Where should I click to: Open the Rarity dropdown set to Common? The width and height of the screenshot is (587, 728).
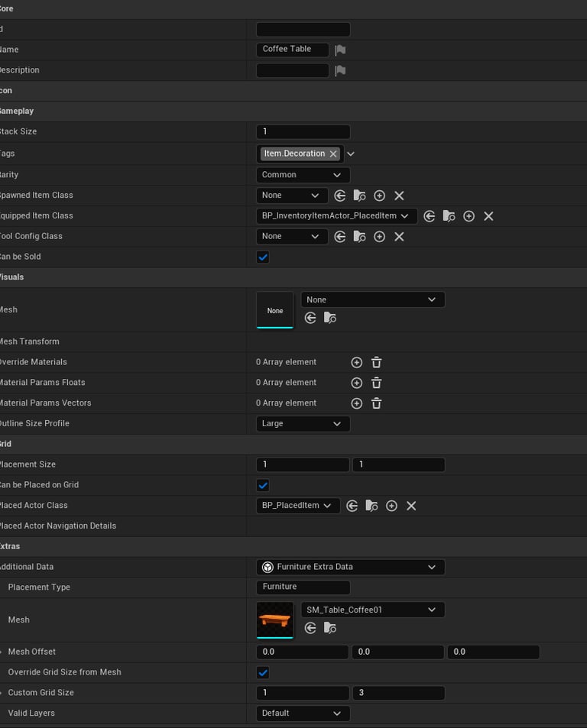coord(303,175)
